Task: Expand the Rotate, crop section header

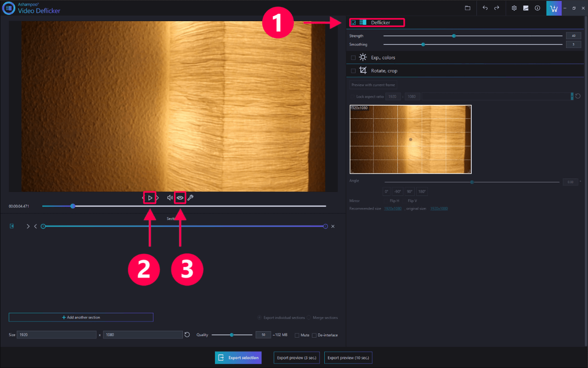Action: click(384, 71)
